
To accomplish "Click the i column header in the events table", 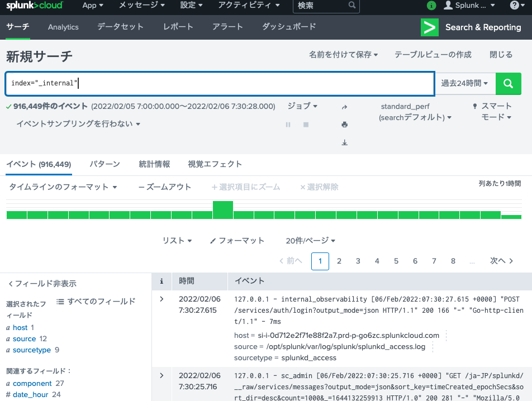I will pyautogui.click(x=161, y=281).
